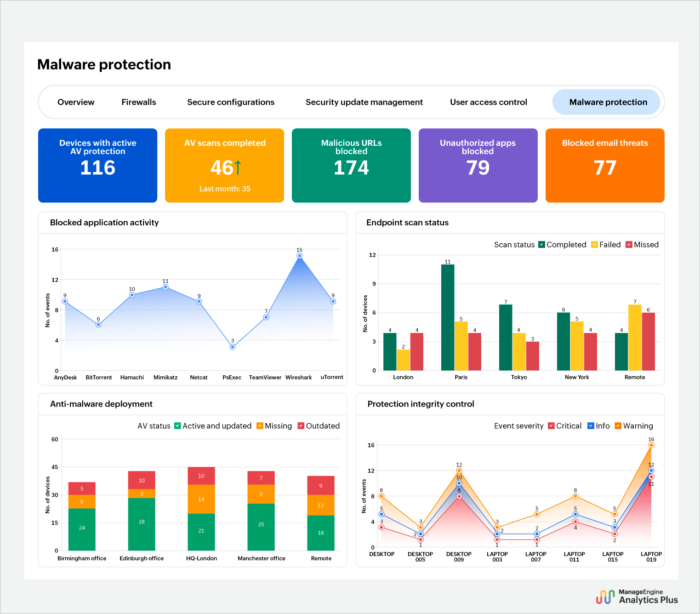The image size is (700, 614).
Task: Toggle the Failed scan status checkbox
Action: pyautogui.click(x=594, y=245)
